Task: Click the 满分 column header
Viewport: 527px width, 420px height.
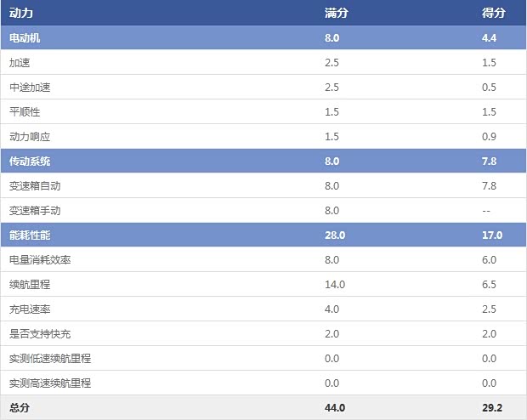Action: pos(336,14)
